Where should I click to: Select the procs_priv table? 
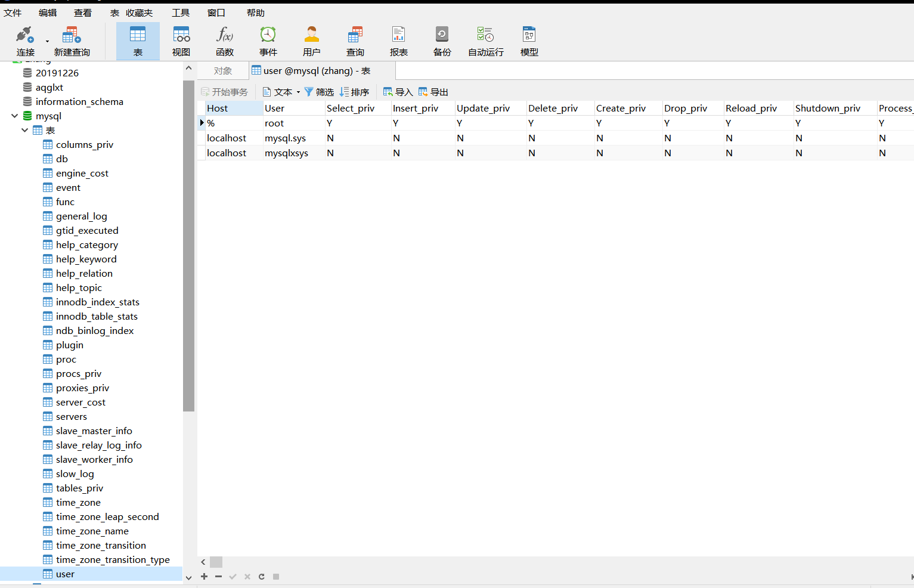click(79, 373)
